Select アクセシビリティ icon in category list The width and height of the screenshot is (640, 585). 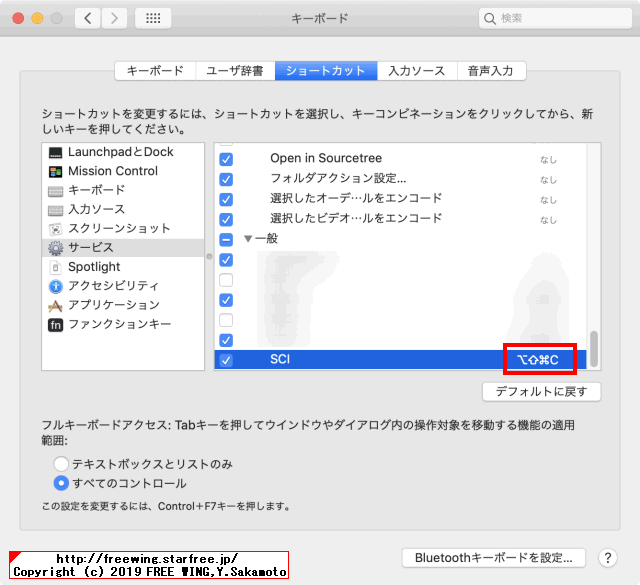tap(56, 286)
